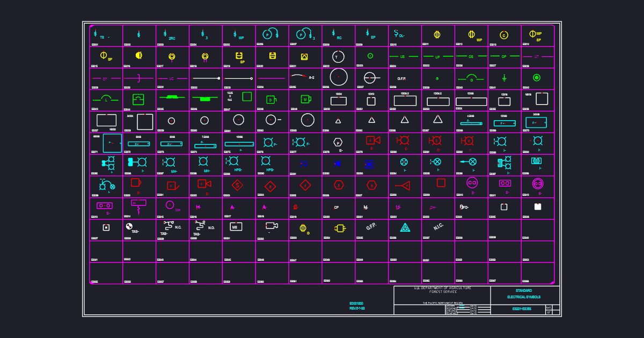Select the white camera symbol
The height and width of the screenshot is (338, 644).
point(272,225)
